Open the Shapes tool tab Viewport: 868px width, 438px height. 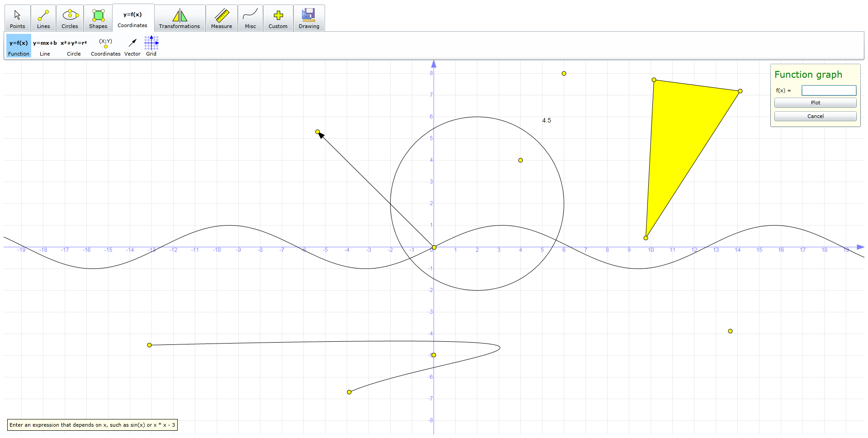click(x=98, y=18)
